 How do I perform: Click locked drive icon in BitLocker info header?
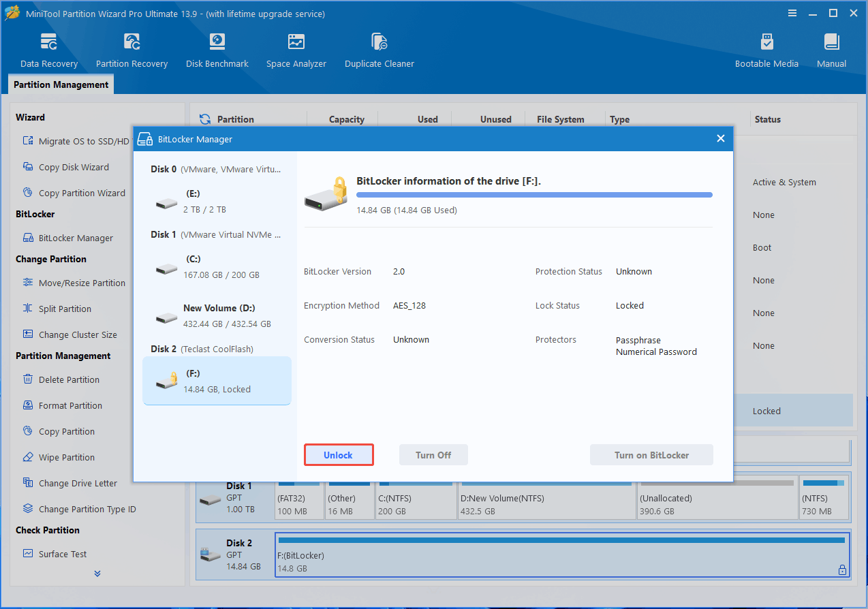pyautogui.click(x=326, y=194)
